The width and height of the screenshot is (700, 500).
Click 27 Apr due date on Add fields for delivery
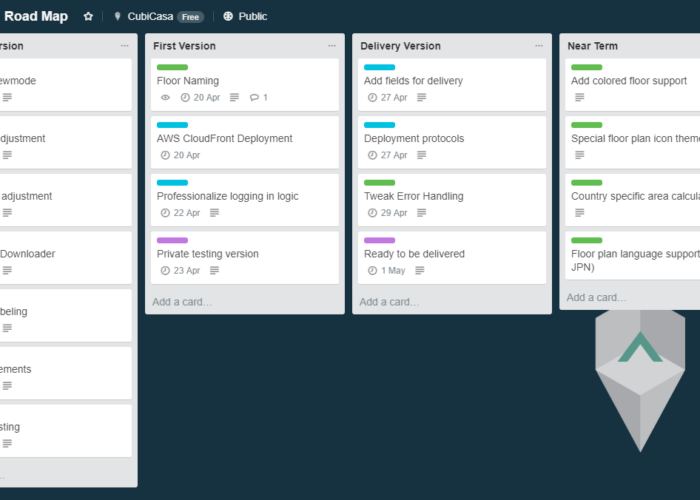pos(388,97)
